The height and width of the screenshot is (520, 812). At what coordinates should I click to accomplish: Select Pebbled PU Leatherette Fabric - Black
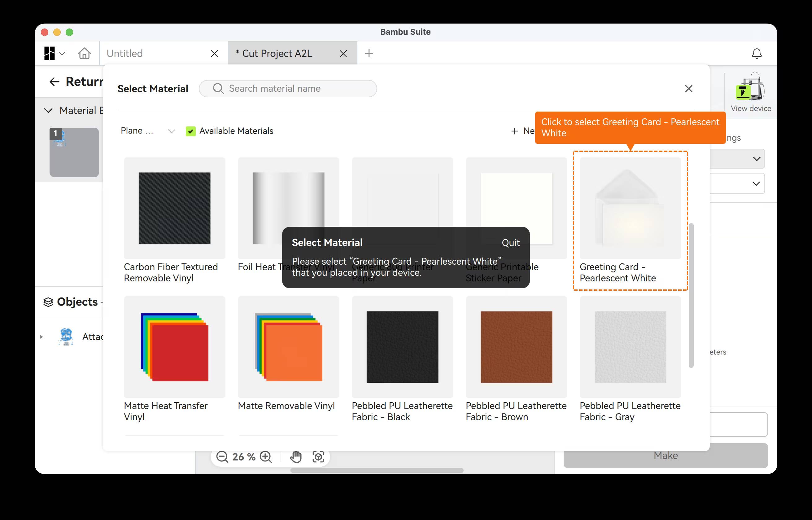(x=402, y=359)
